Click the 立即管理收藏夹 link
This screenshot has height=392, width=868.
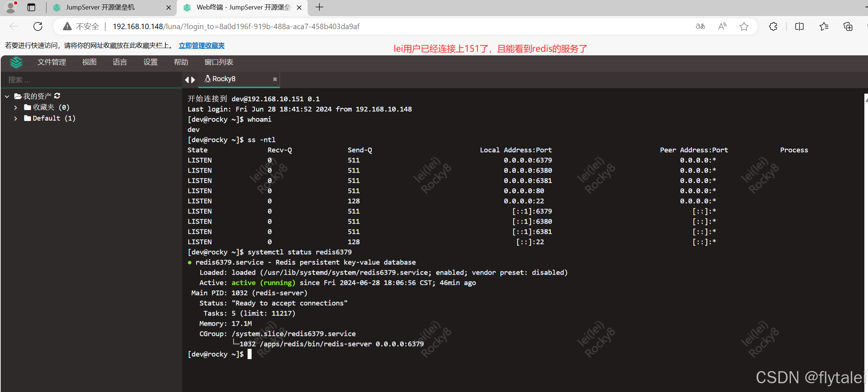pyautogui.click(x=202, y=46)
